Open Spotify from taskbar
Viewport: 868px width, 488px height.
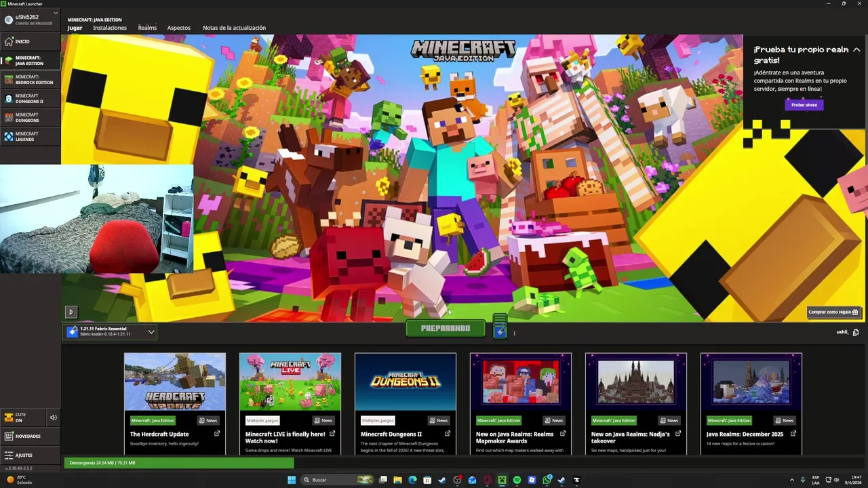click(517, 480)
